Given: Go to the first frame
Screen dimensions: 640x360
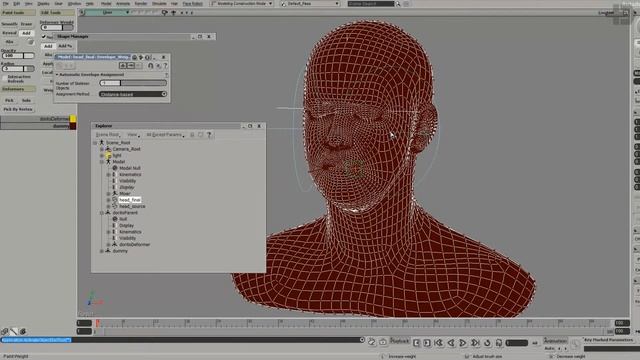Looking at the screenshot, I should (x=439, y=343).
